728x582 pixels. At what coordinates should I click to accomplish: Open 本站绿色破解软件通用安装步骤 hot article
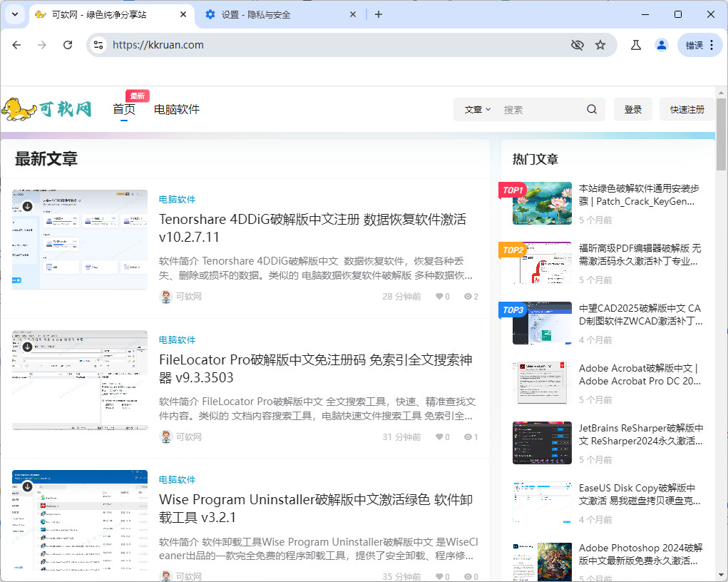tap(639, 195)
